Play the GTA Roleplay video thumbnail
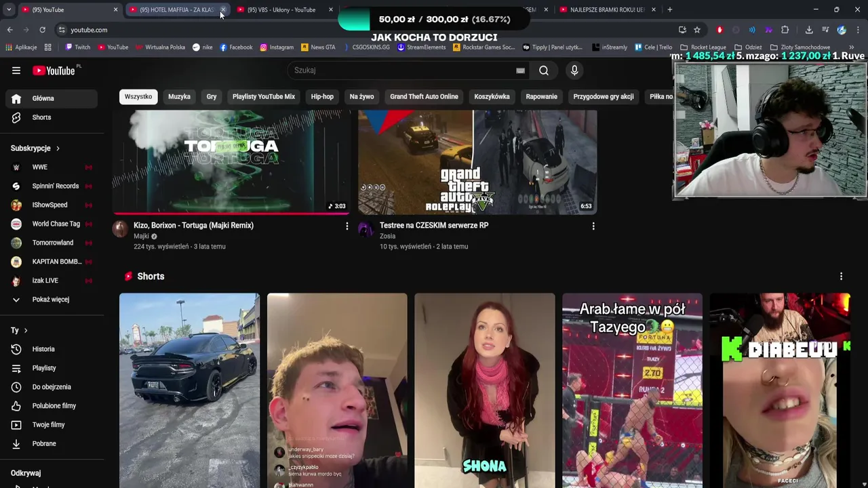The height and width of the screenshot is (488, 868). (477, 162)
